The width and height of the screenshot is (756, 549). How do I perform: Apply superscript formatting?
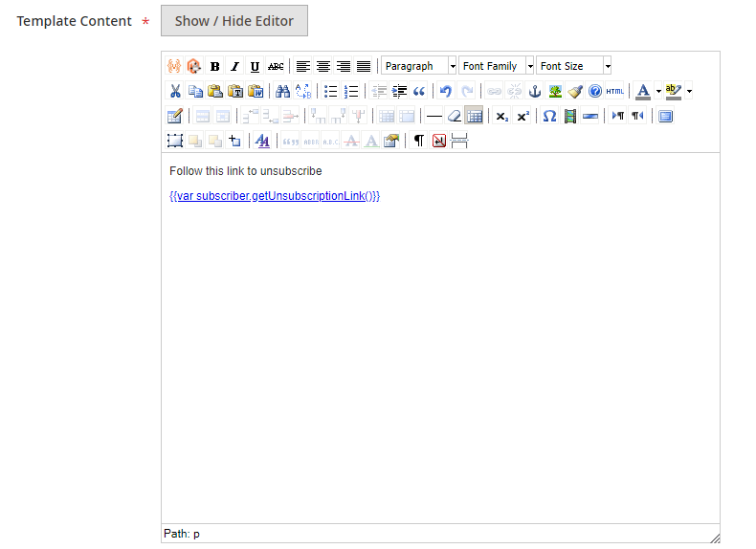pos(523,116)
